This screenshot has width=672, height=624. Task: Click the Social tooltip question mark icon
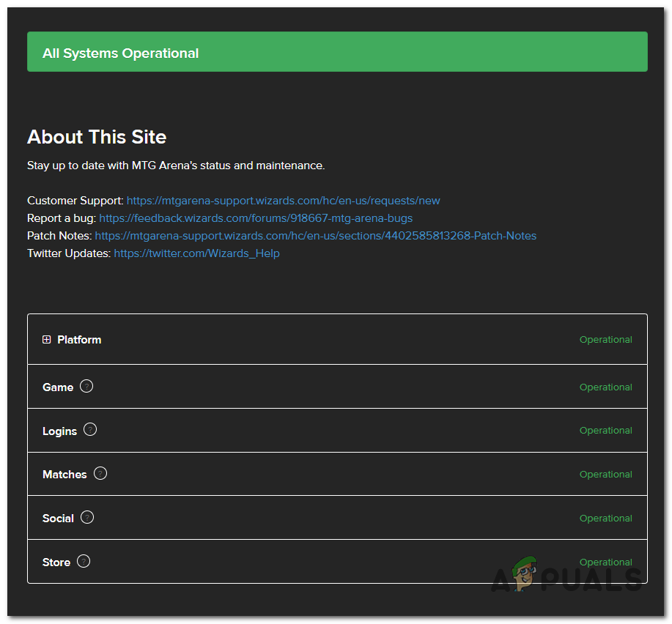[87, 517]
